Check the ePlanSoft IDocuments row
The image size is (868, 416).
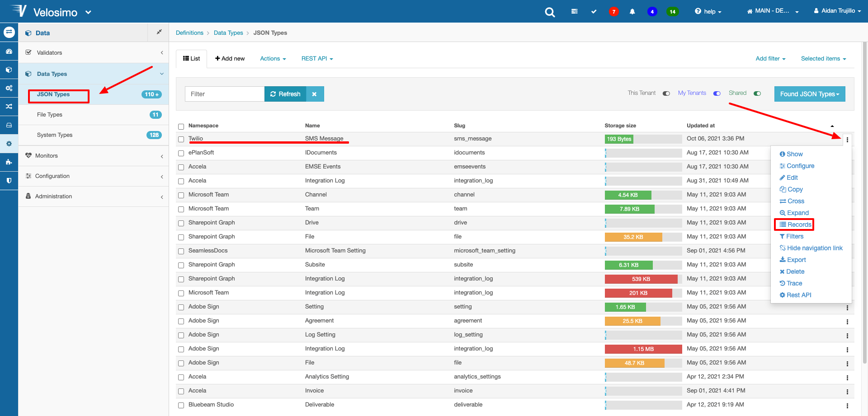tap(181, 154)
